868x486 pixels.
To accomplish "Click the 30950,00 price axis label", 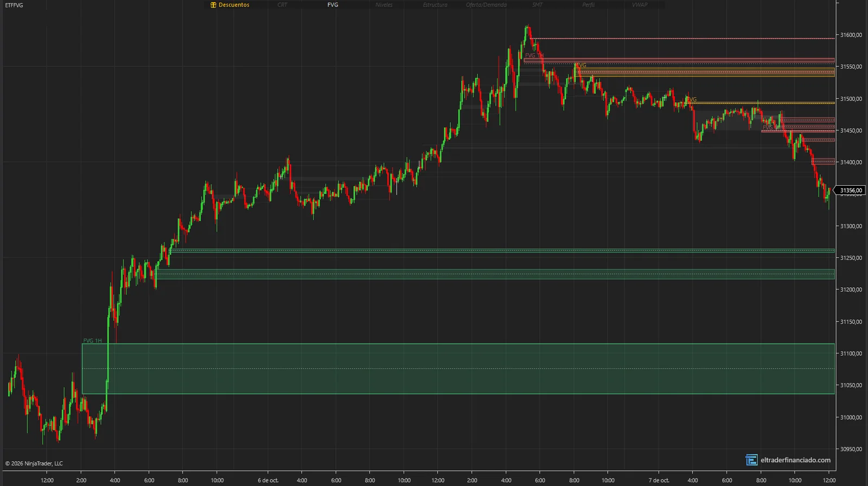I will pyautogui.click(x=851, y=449).
